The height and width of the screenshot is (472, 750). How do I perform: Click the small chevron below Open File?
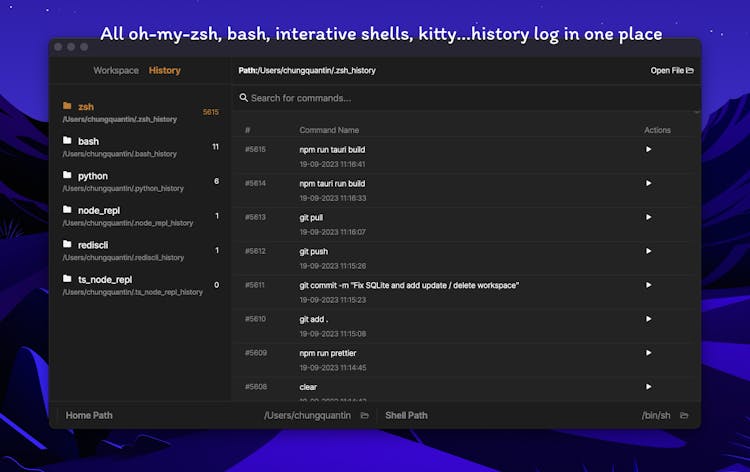pyautogui.click(x=697, y=113)
